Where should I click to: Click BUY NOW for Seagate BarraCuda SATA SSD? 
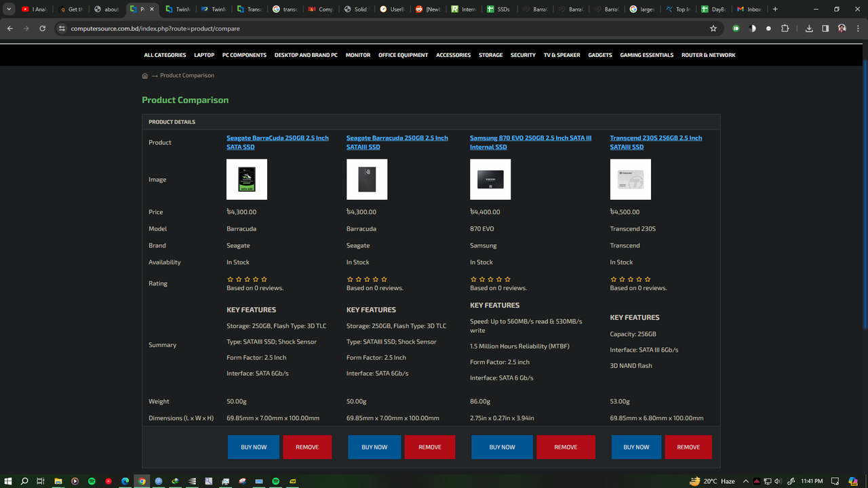(x=254, y=447)
